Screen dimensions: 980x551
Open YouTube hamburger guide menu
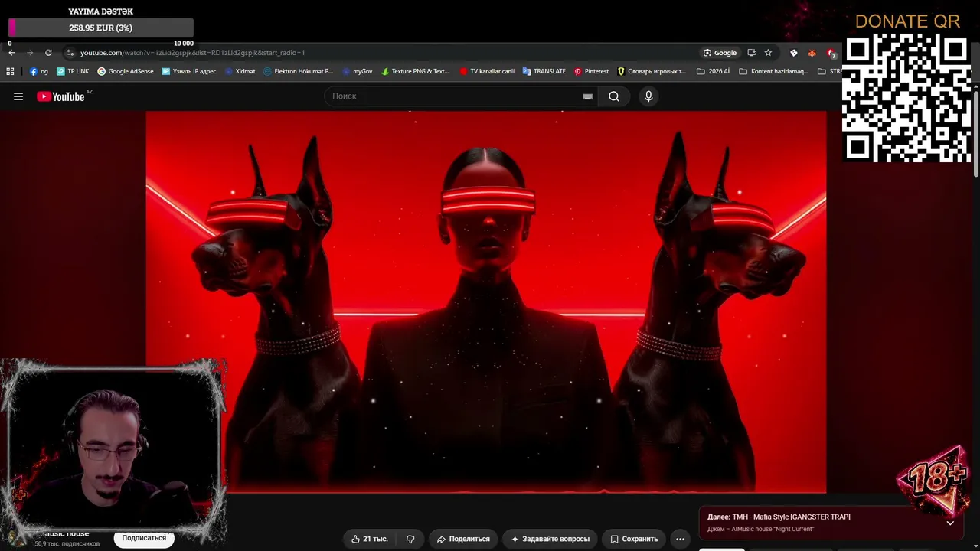pos(18,96)
